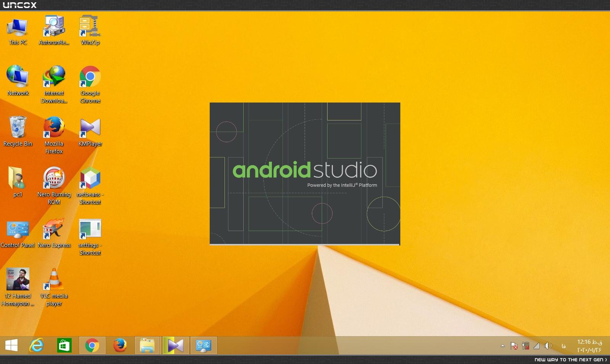Screen dimensions: 610x364
Task: Select the Nero Express desktop shortcut
Action: pos(54,233)
